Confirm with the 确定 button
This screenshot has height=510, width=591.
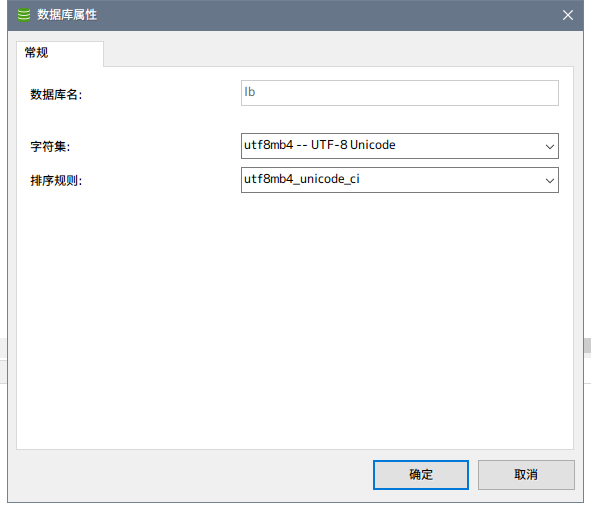[421, 475]
